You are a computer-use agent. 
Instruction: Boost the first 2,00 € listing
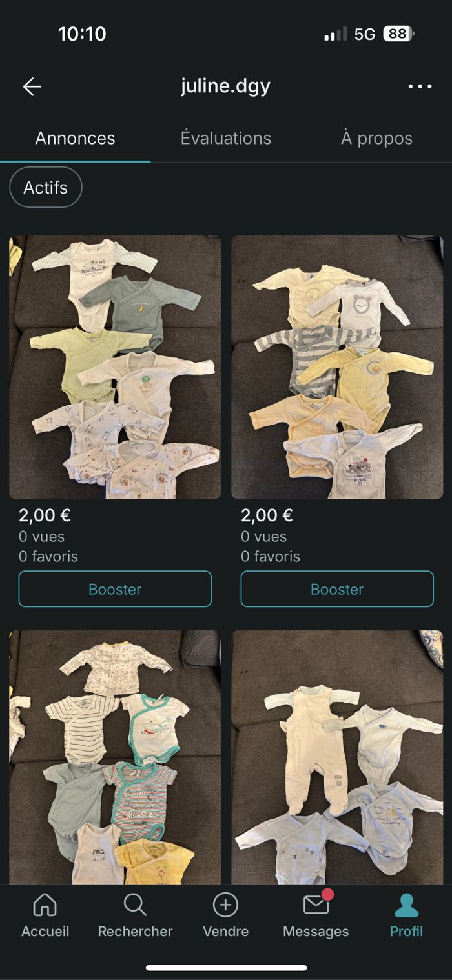pyautogui.click(x=115, y=589)
